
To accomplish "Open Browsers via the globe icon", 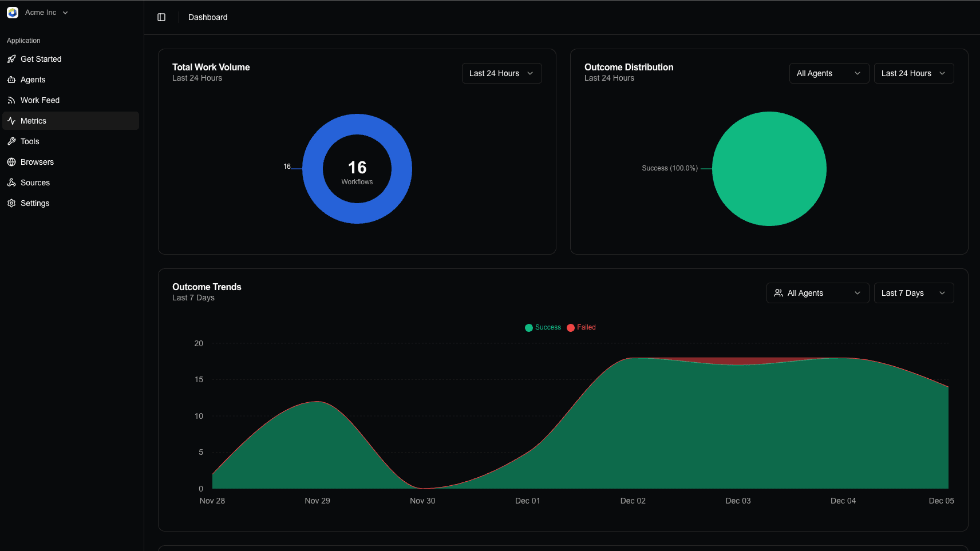I will pos(12,162).
